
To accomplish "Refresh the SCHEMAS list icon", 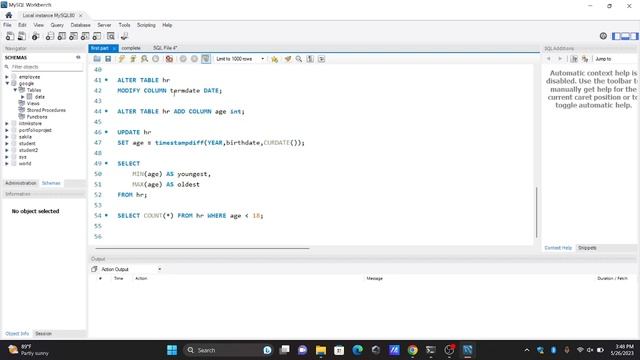I will 78,58.
